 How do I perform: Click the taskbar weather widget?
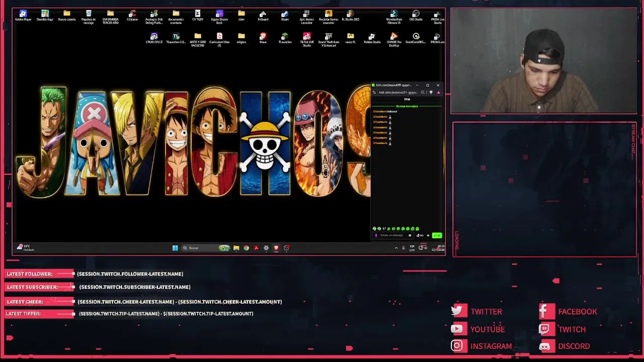coord(25,248)
